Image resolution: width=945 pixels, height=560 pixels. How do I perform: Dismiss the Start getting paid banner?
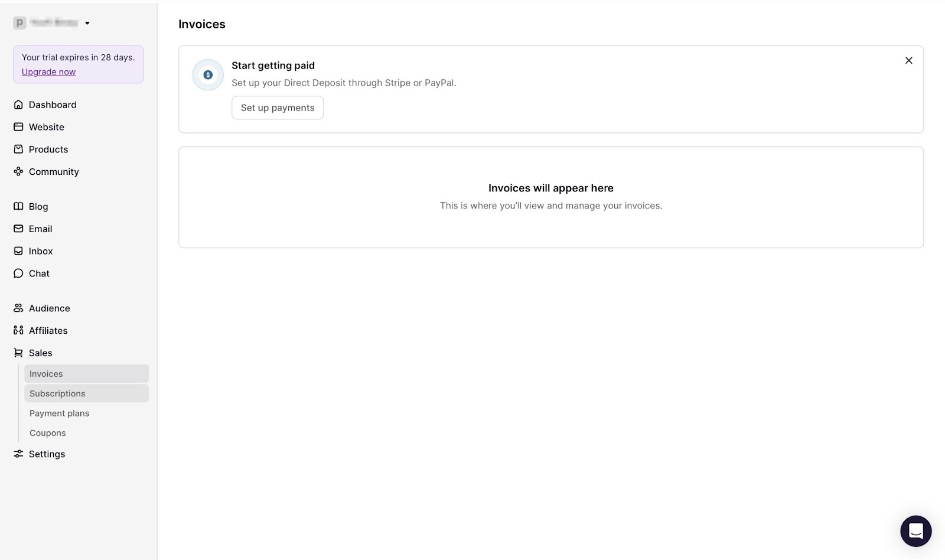pos(909,60)
